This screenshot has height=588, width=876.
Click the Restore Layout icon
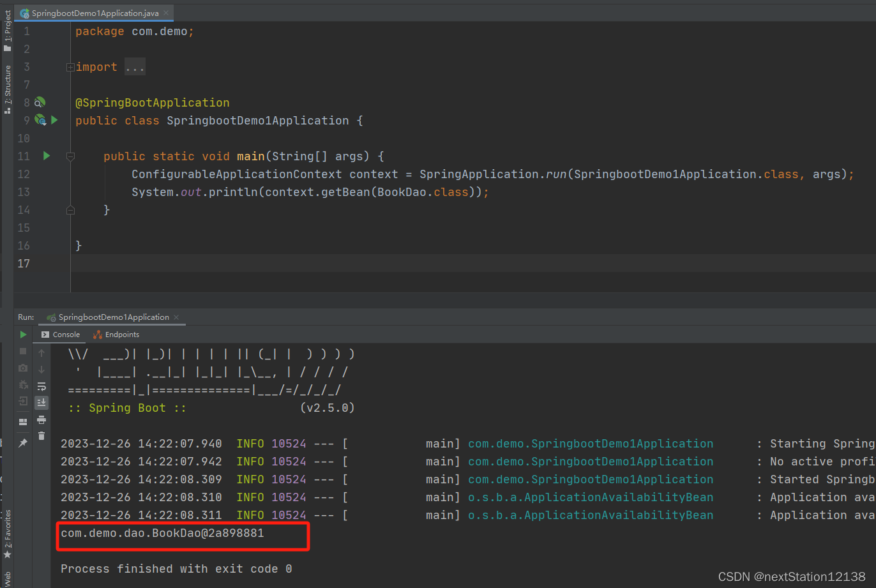24,421
